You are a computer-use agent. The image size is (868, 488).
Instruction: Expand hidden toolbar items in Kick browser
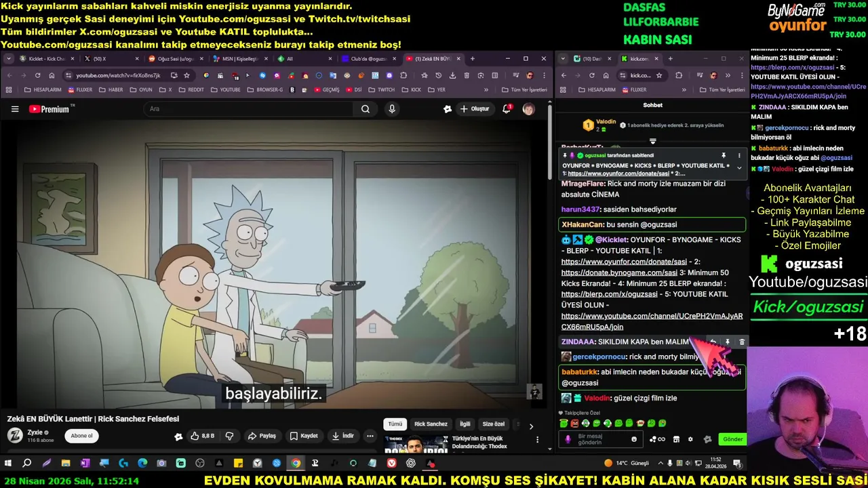click(728, 75)
